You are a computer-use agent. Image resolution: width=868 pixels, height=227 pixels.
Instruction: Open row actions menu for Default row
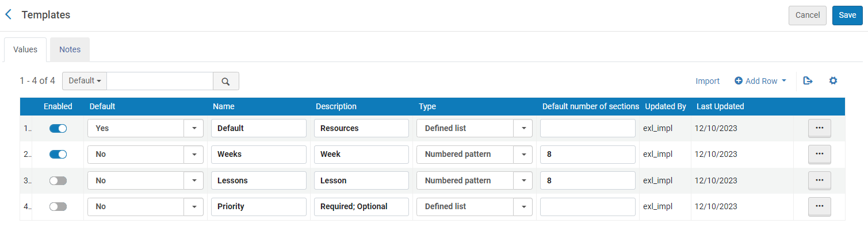coord(820,128)
